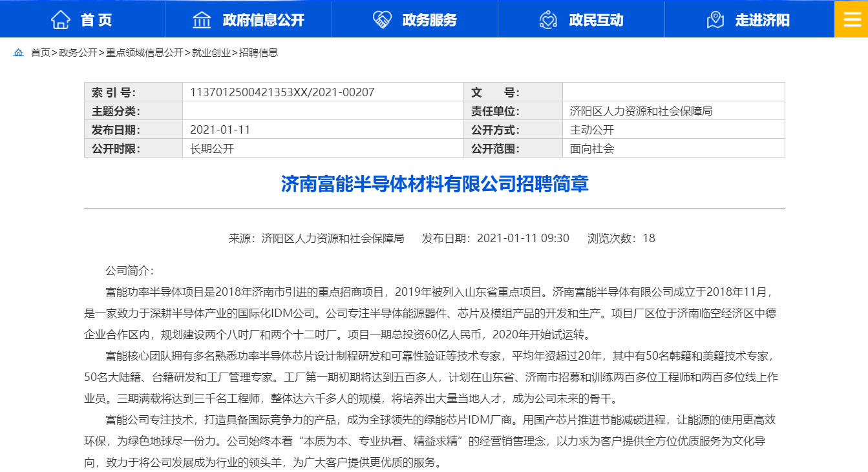This screenshot has height=472, width=868.
Task: Click the small home icon in breadcrumb
Action: pos(18,53)
